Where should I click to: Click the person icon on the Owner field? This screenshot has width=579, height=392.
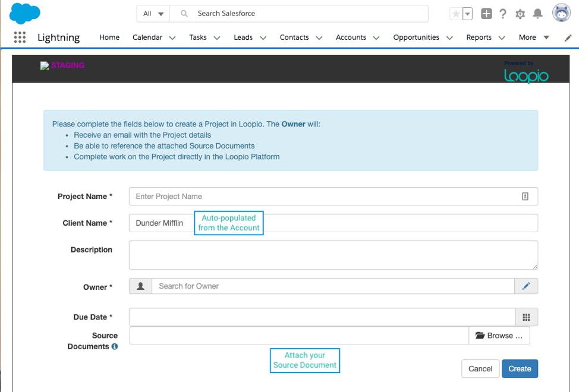[140, 286]
